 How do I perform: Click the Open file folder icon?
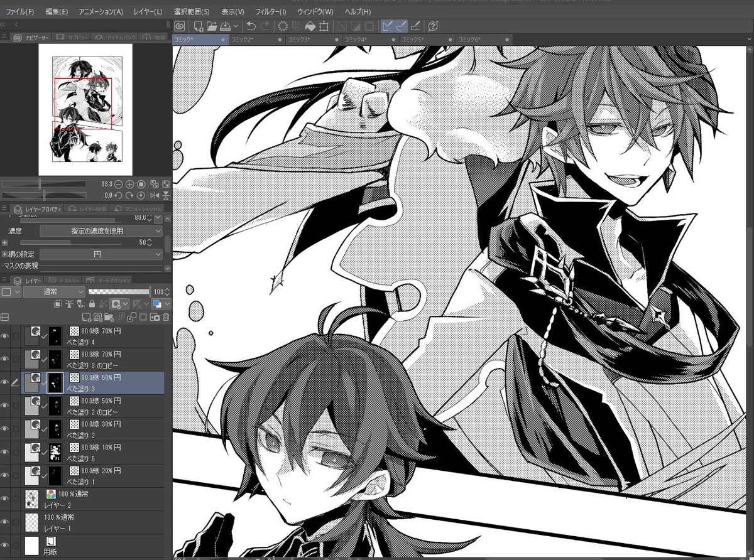coord(212,26)
